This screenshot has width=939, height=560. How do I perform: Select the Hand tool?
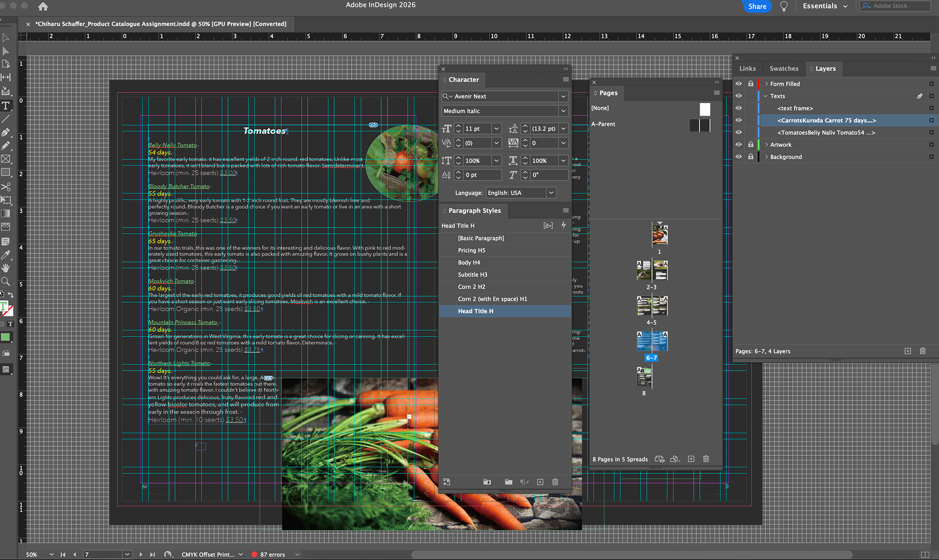point(6,268)
